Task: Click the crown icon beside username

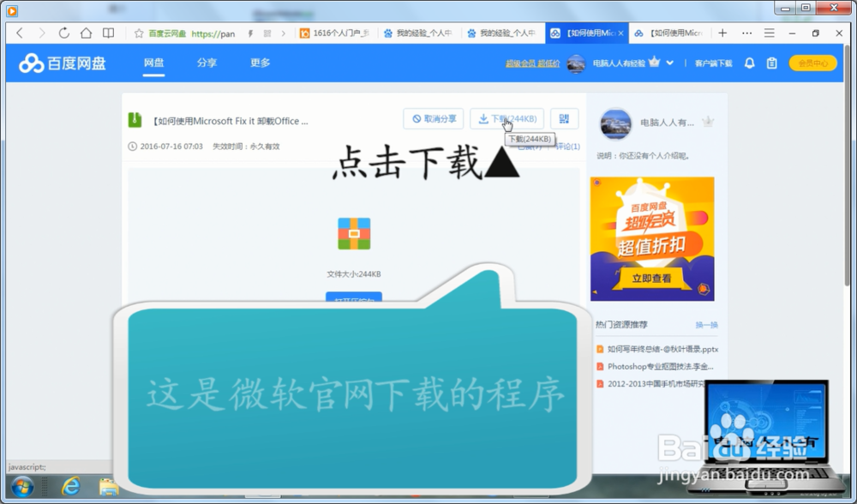Action: [654, 62]
